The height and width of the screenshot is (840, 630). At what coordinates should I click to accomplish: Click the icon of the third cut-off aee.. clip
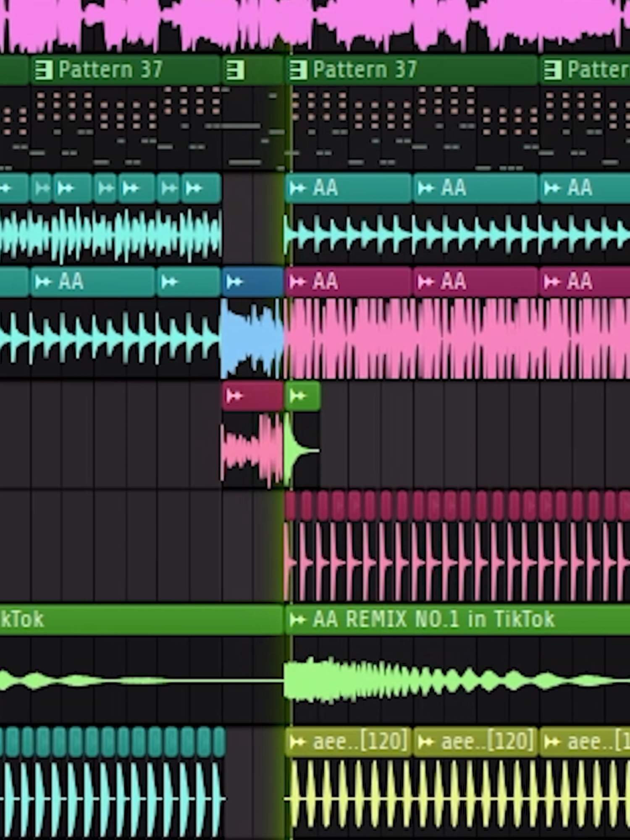[x=552, y=743]
